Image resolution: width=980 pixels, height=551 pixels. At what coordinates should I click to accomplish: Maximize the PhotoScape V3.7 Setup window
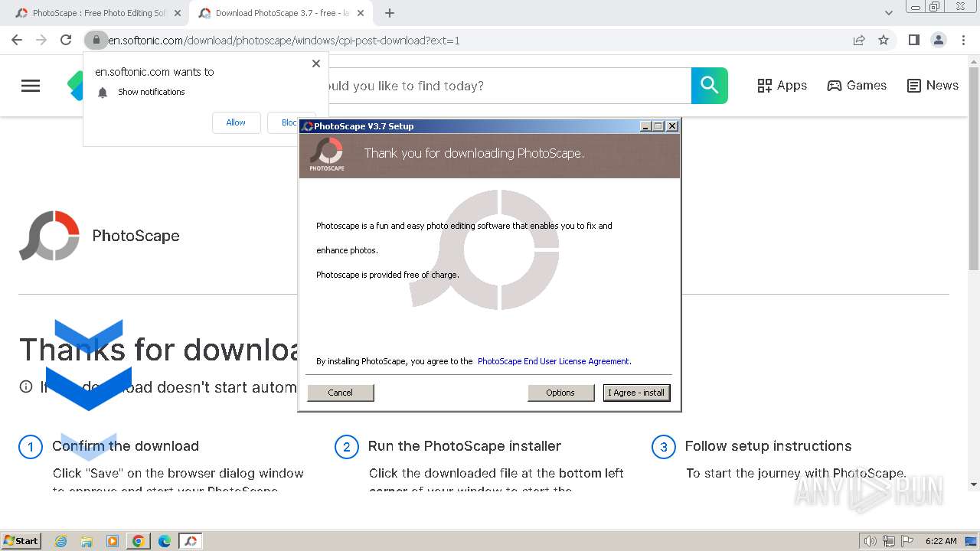coord(658,126)
